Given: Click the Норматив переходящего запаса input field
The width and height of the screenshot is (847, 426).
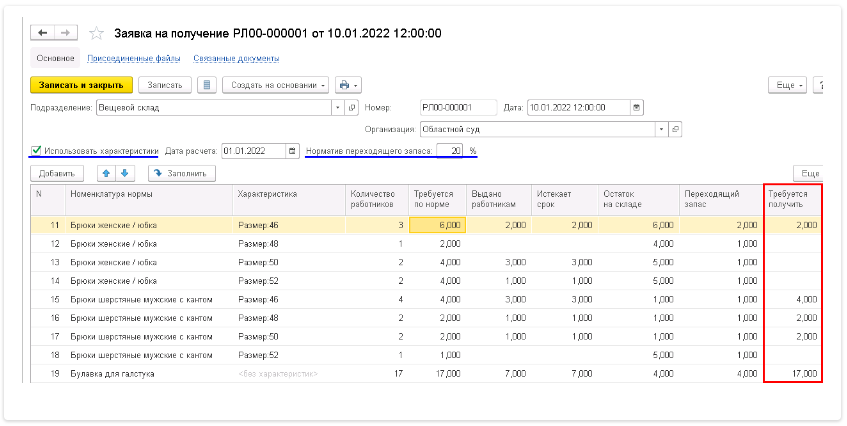Looking at the screenshot, I should (450, 151).
